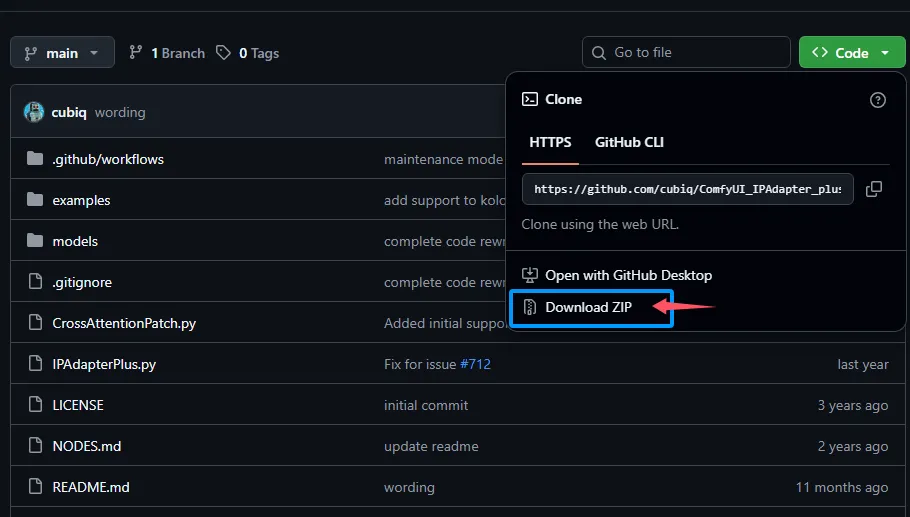This screenshot has height=517, width=910.
Task: Open CrossAttentionPatch.py file
Action: (124, 323)
